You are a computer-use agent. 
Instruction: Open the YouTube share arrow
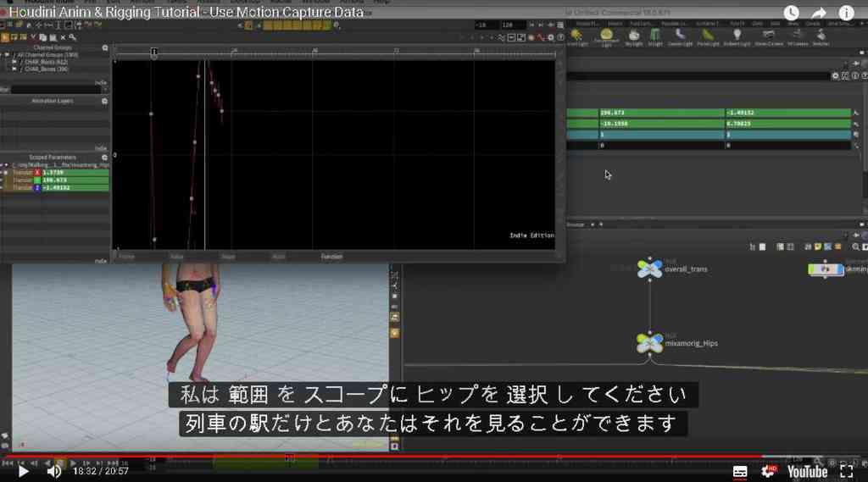pyautogui.click(x=819, y=13)
